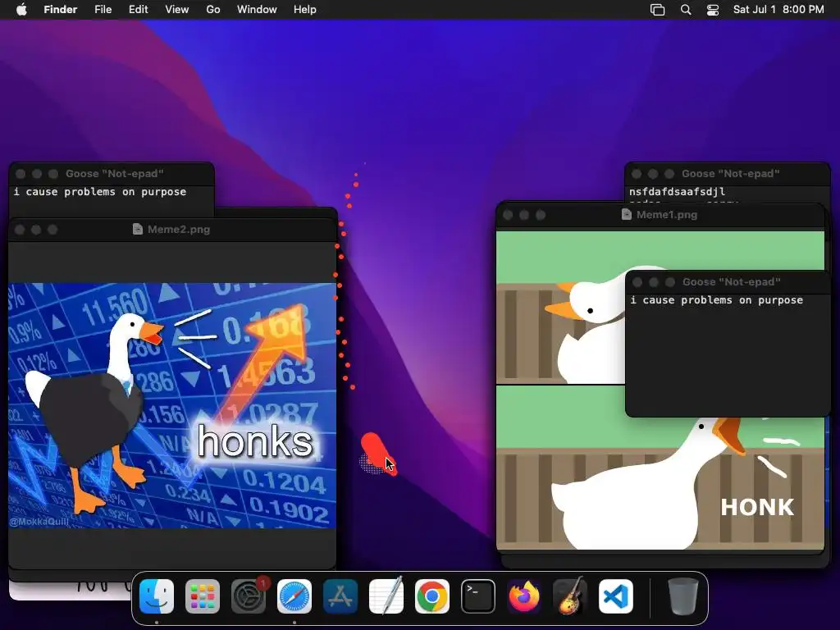Open Finder from the Dock
Viewport: 840px width, 630px height.
157,596
